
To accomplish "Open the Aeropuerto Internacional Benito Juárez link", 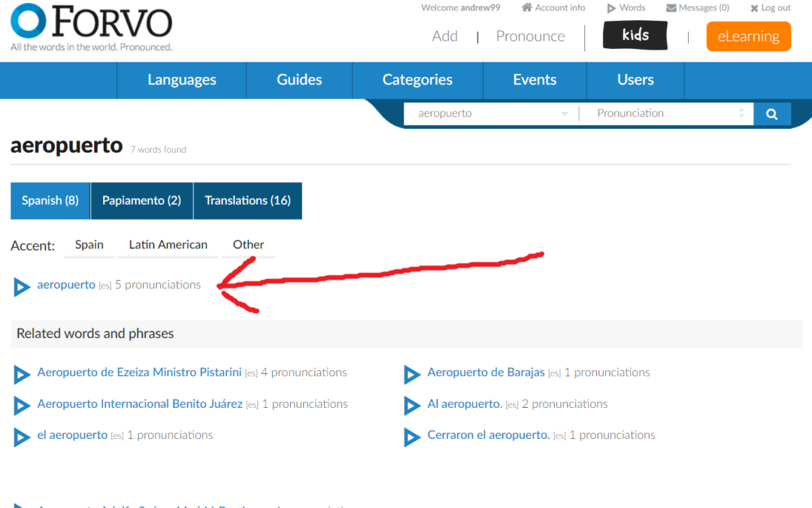I will 140,404.
